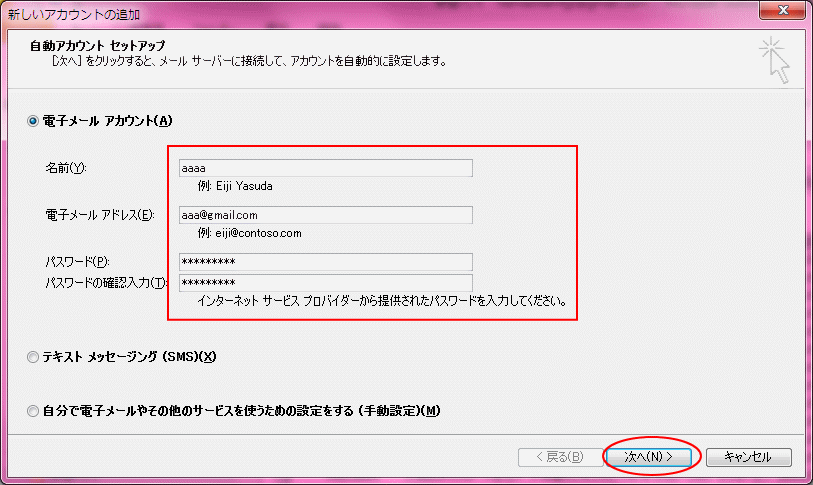This screenshot has width=813, height=485.
Task: Select the テキスト メッセージング (SMS) radio option
Action: point(33,357)
